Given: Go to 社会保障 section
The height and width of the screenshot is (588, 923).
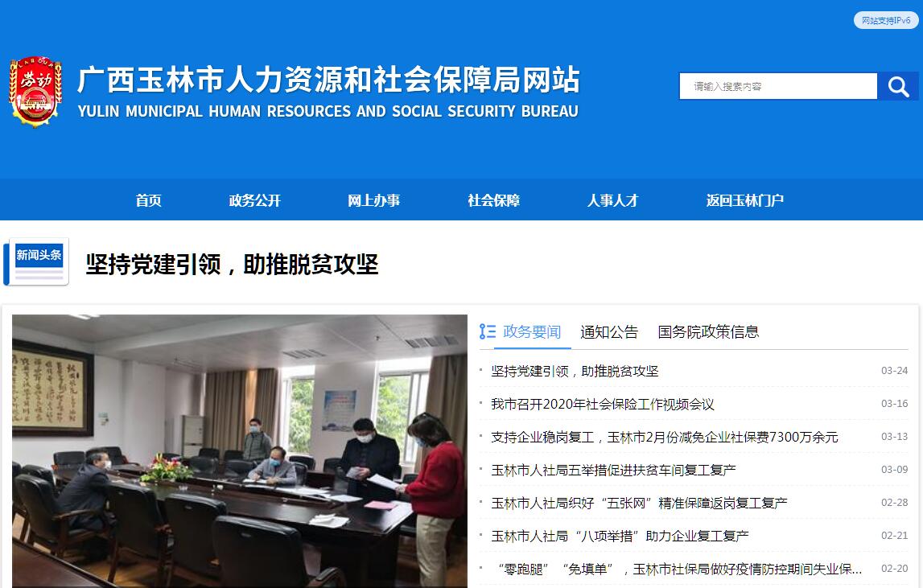Looking at the screenshot, I should point(493,200).
